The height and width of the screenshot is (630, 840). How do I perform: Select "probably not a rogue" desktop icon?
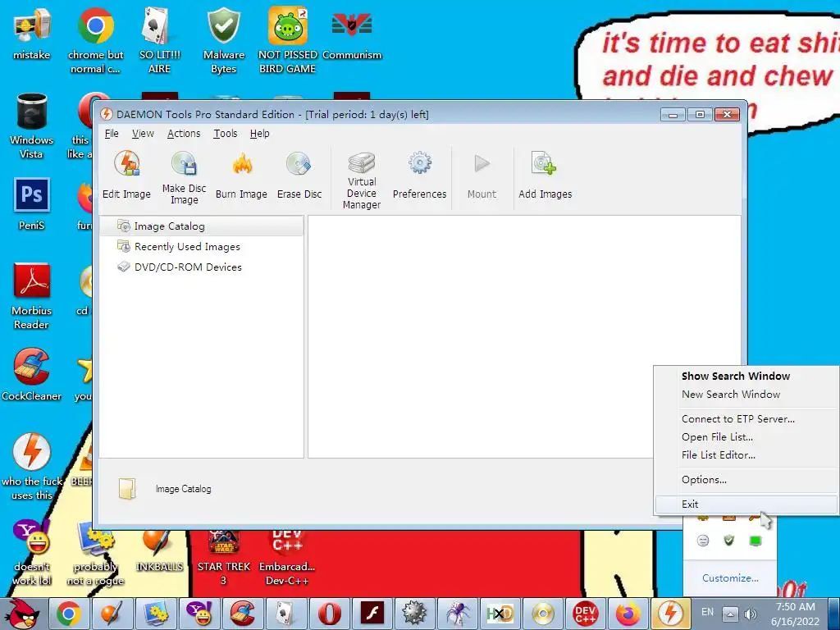tap(95, 555)
